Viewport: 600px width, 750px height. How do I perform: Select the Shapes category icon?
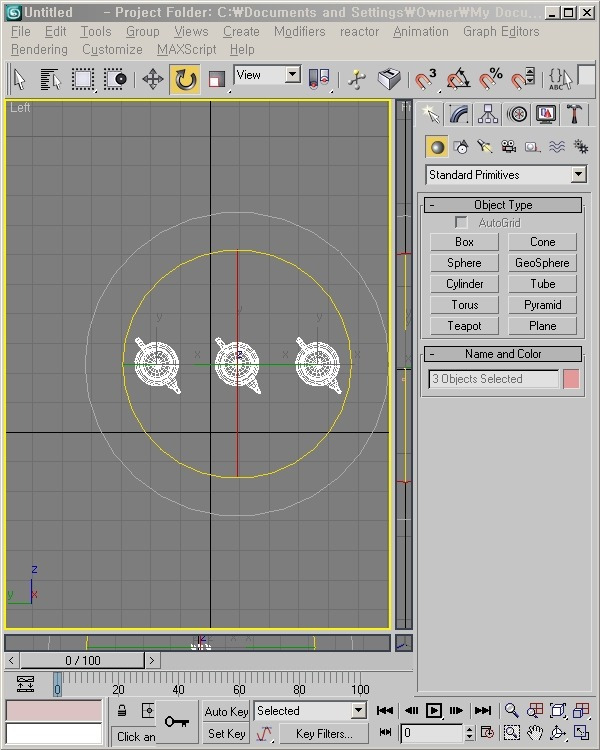(x=461, y=147)
